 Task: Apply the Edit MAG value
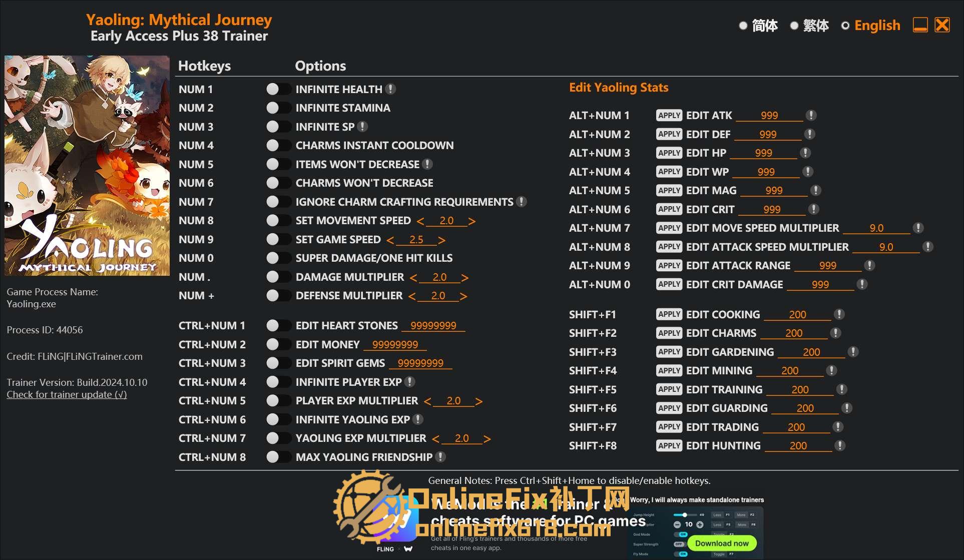click(x=669, y=191)
